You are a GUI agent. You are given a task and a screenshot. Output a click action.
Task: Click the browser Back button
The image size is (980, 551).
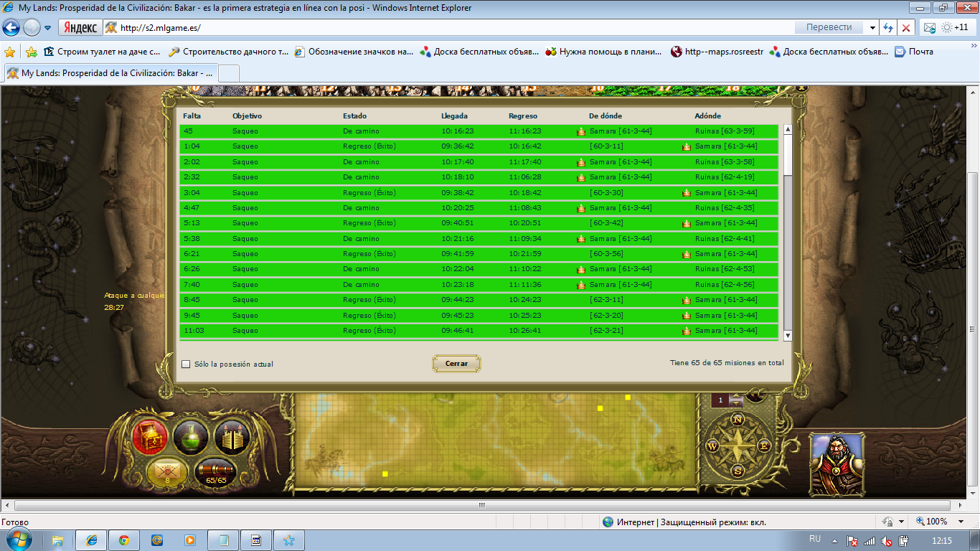[11, 28]
